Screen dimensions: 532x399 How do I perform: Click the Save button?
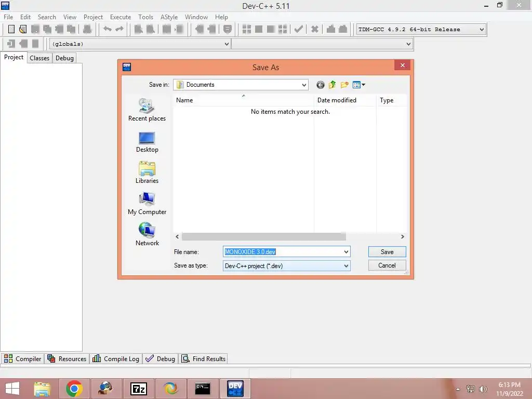[x=387, y=252]
